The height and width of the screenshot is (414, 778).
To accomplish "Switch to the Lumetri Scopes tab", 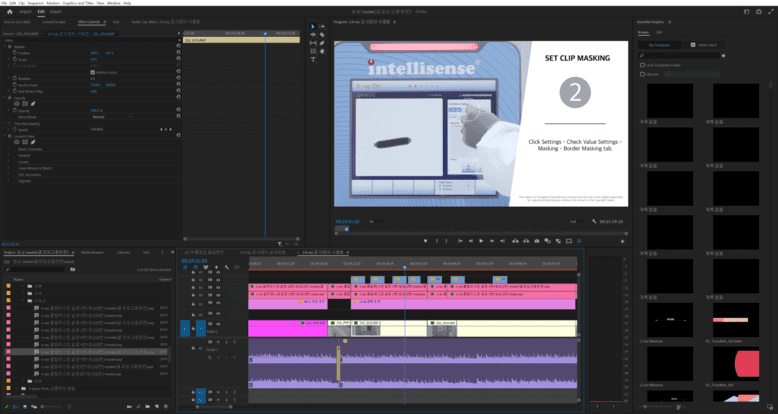I will (x=54, y=22).
